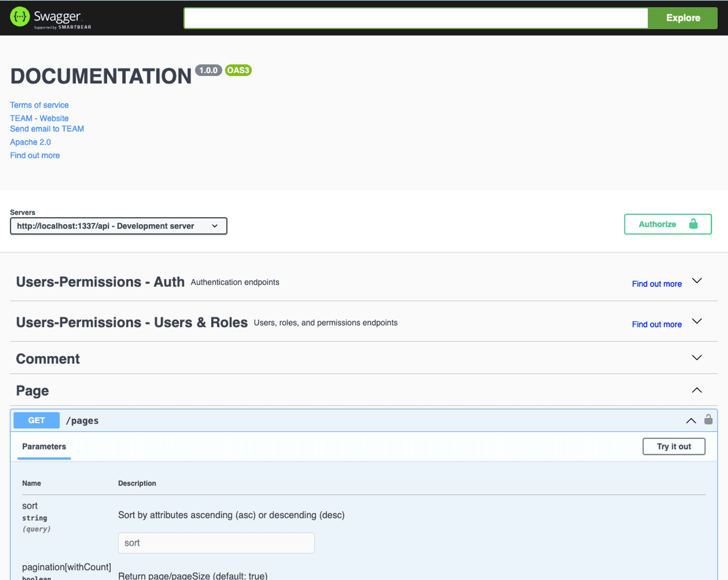Click the Users-Permissions - Auth heading
Viewport: 728px width, 580px height.
point(100,282)
